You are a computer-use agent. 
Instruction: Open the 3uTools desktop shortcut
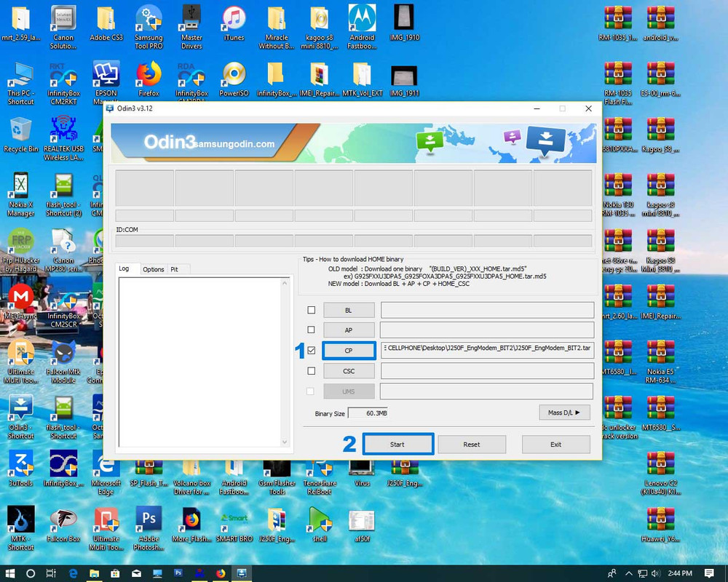pos(21,469)
